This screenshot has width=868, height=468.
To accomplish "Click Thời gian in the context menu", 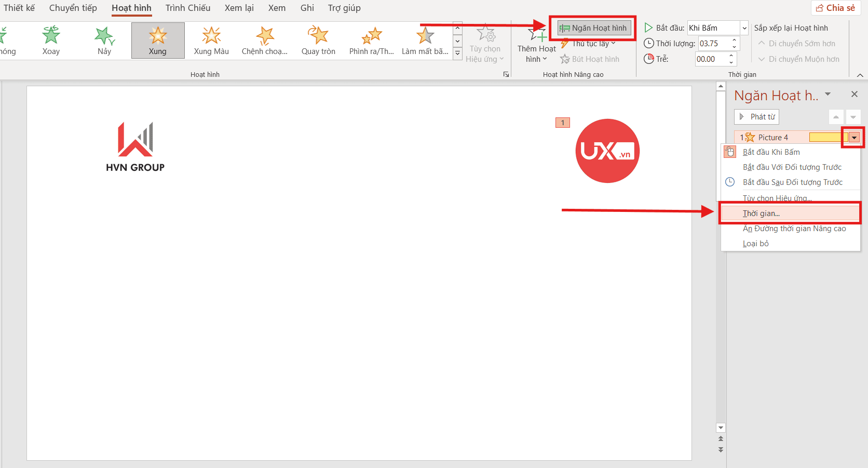I will point(761,213).
